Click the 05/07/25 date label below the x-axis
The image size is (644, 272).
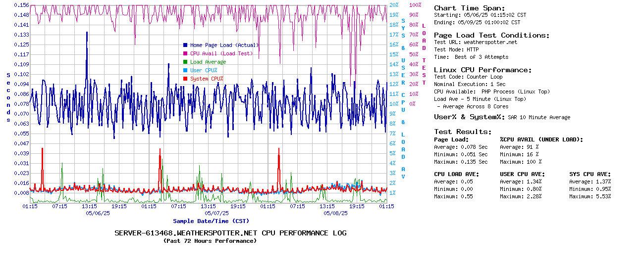tap(216, 213)
